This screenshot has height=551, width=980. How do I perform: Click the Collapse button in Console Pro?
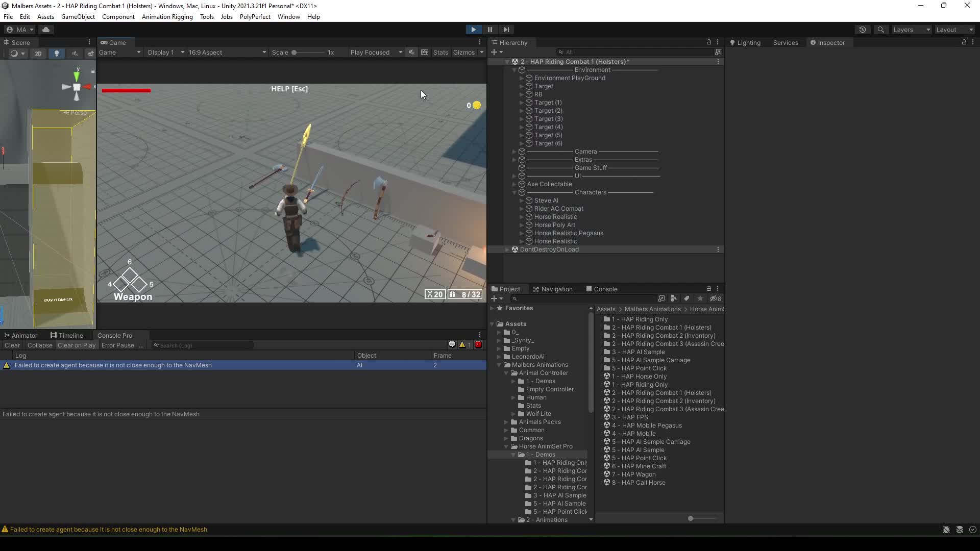coord(40,345)
